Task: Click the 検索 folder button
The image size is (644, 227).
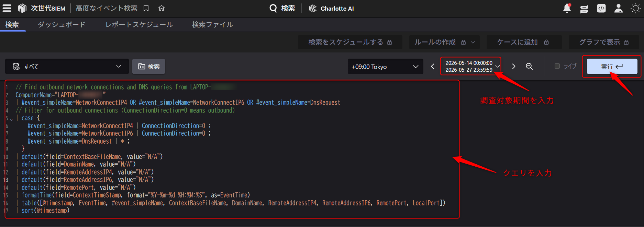Action: (x=149, y=67)
